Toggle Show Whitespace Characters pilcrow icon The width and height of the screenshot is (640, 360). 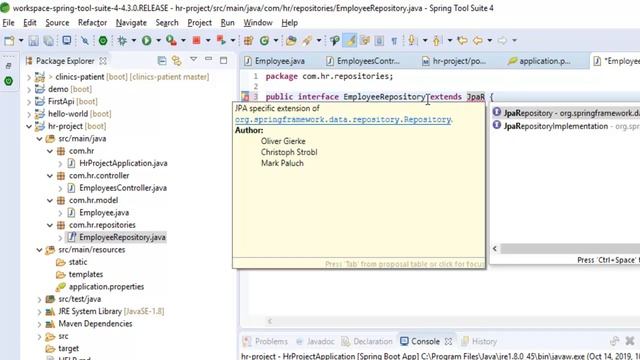(x=394, y=40)
